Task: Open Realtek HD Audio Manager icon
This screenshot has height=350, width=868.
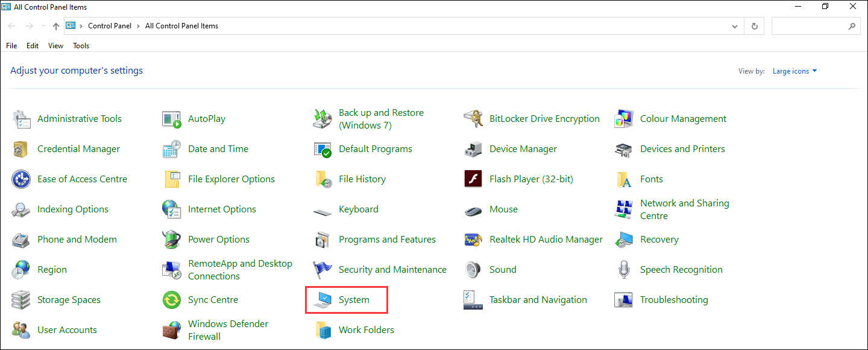Action: 473,240
